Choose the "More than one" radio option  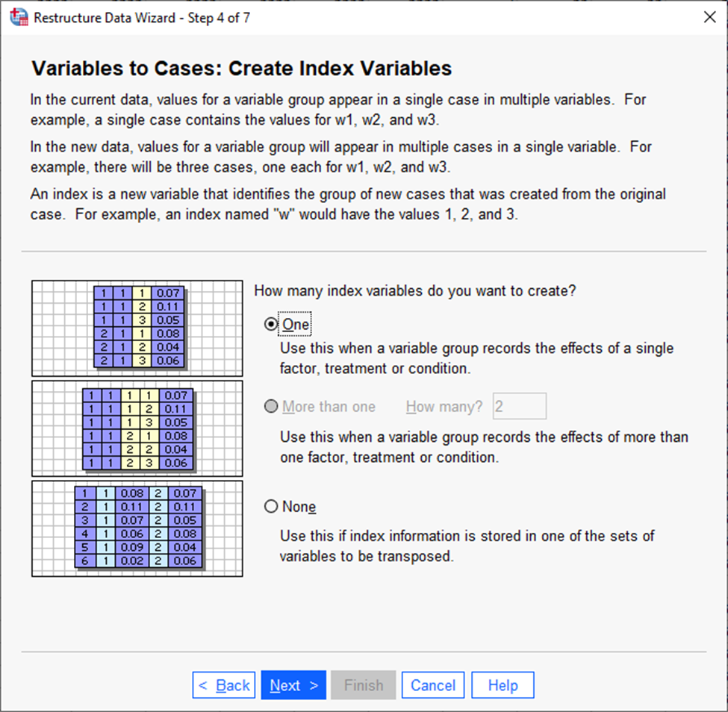pos(271,407)
